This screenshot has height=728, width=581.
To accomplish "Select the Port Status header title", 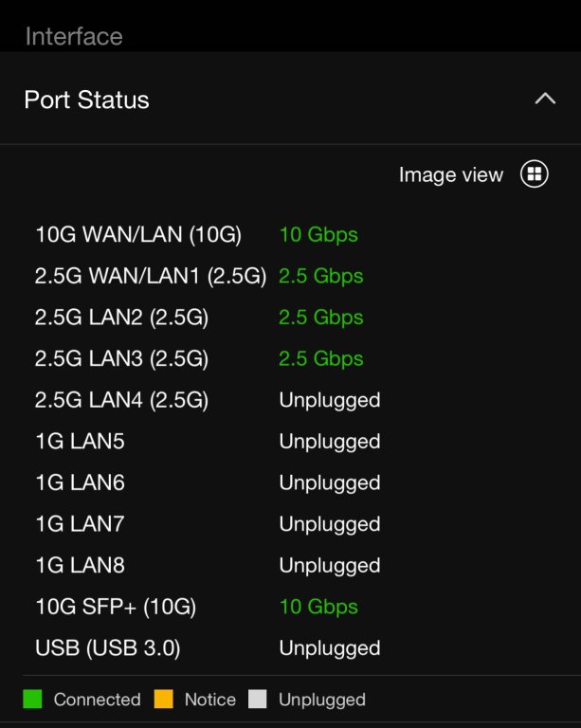I will click(x=87, y=100).
